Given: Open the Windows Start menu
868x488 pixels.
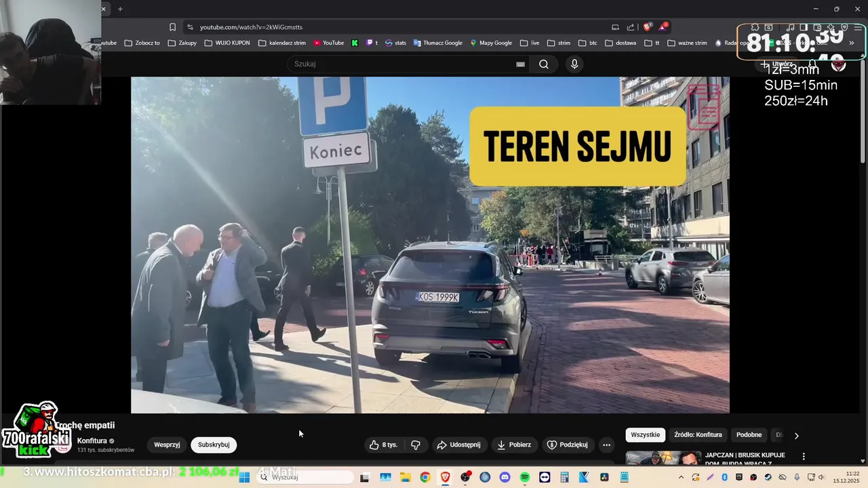Looking at the screenshot, I should 245,477.
